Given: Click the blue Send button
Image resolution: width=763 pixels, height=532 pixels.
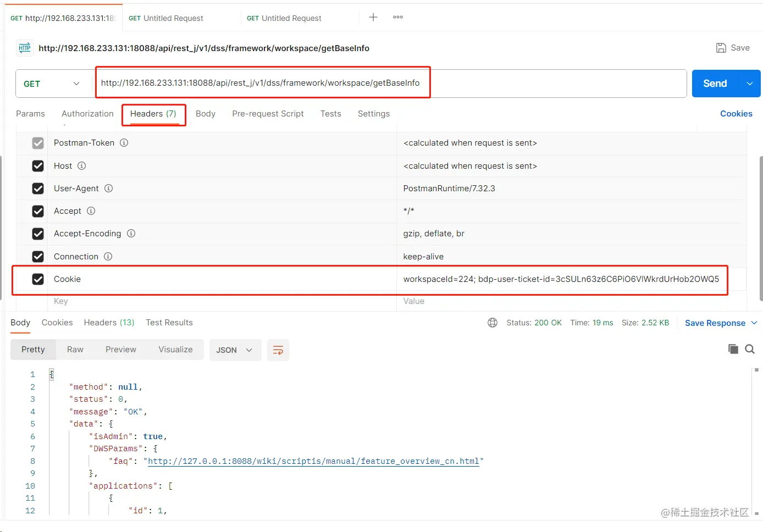Looking at the screenshot, I should (715, 84).
